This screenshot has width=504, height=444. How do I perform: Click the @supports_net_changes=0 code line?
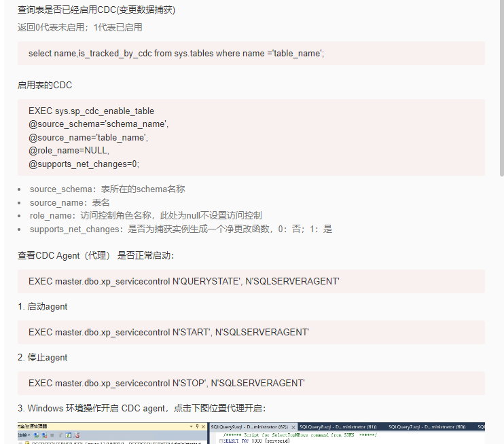point(84,164)
